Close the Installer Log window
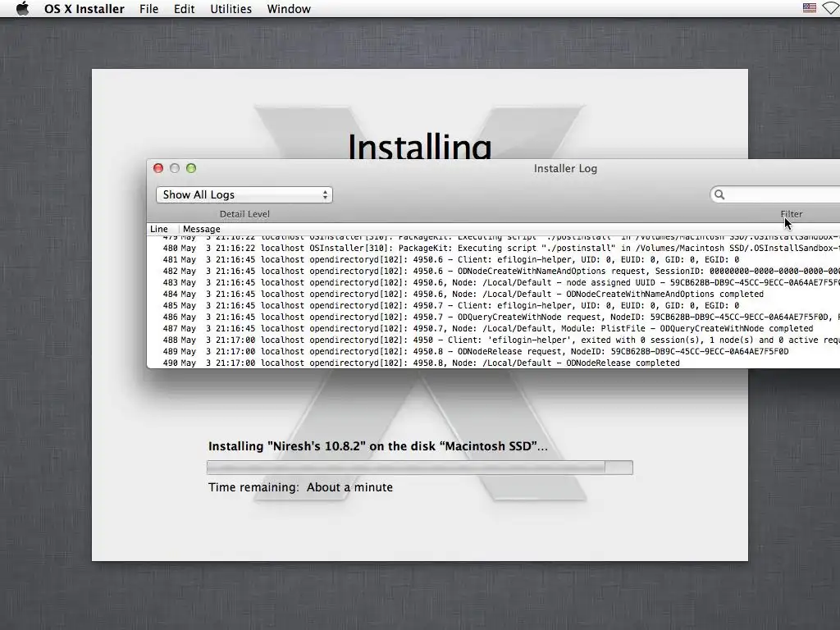 (x=158, y=168)
